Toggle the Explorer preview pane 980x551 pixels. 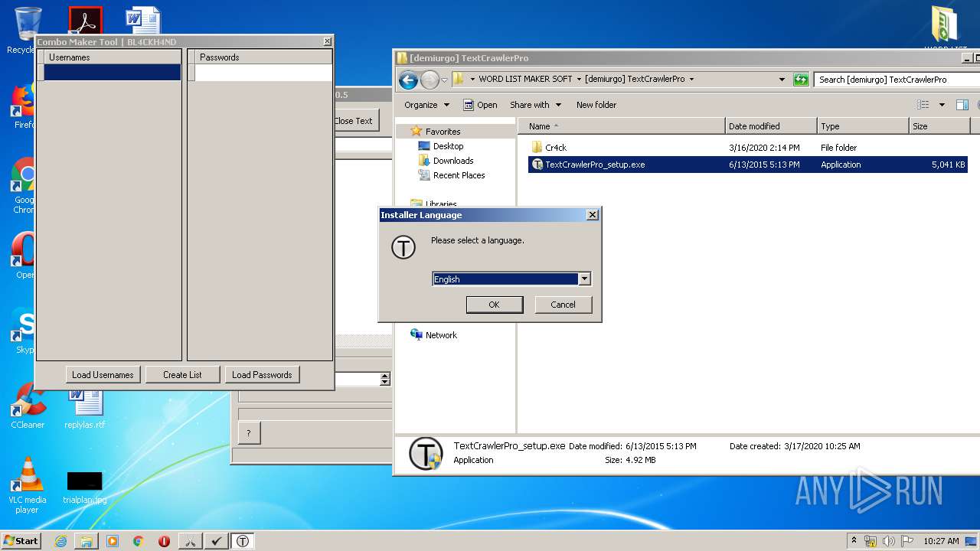pos(962,105)
